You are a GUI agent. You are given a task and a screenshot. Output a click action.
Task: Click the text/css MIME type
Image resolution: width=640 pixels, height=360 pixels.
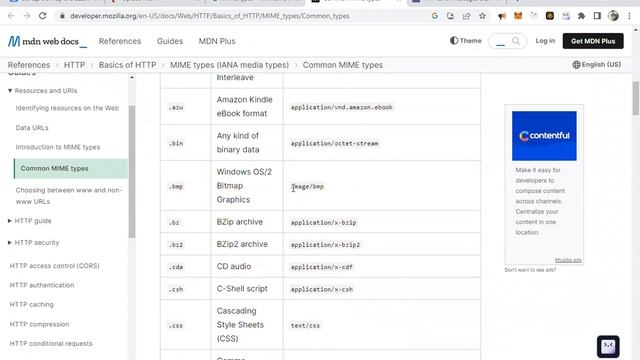(305, 326)
